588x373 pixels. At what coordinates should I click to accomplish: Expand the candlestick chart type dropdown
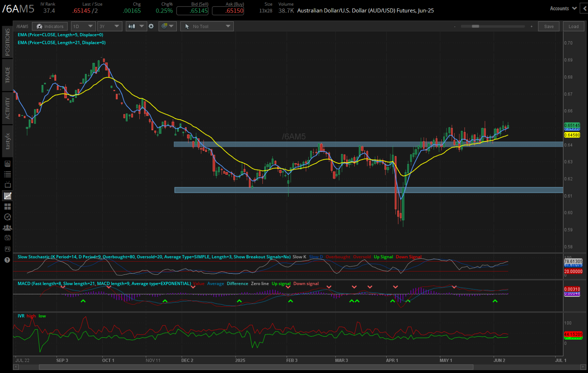coord(136,26)
